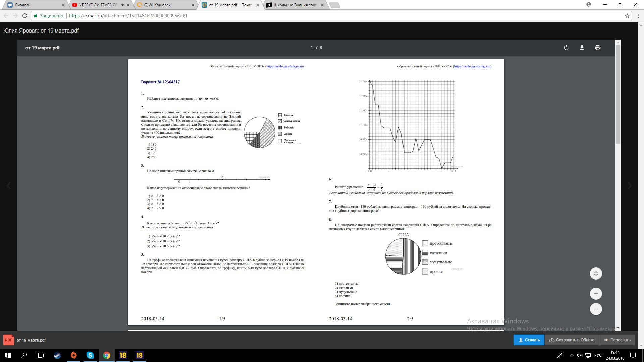Click the от 19 марта.pdf file name

31,340
